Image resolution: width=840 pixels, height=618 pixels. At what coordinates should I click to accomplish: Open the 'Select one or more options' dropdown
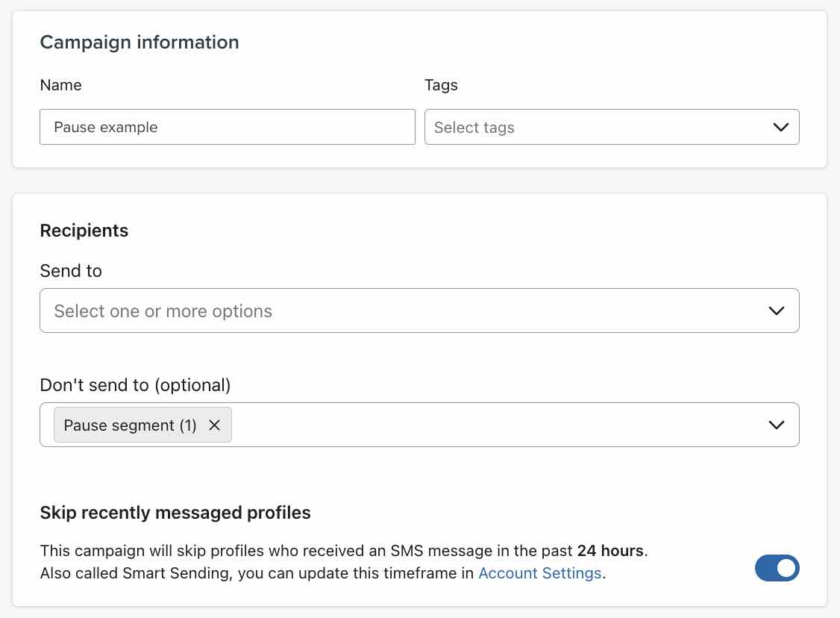403,310
